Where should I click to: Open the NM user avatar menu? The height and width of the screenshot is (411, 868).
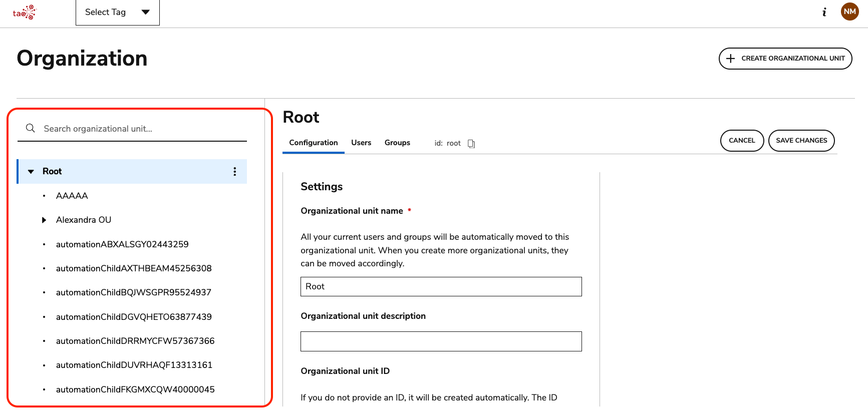pos(849,12)
